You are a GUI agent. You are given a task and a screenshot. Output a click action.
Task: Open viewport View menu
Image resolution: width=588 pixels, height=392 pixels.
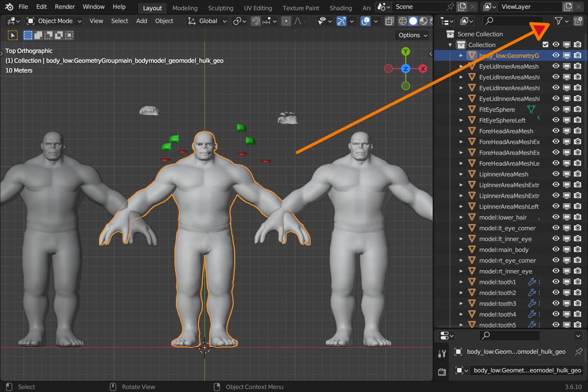pyautogui.click(x=97, y=21)
